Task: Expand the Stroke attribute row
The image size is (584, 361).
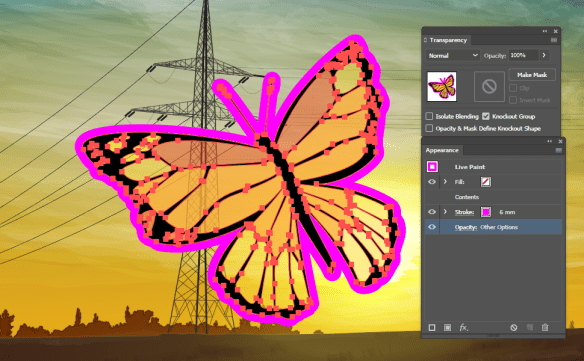Action: [445, 212]
